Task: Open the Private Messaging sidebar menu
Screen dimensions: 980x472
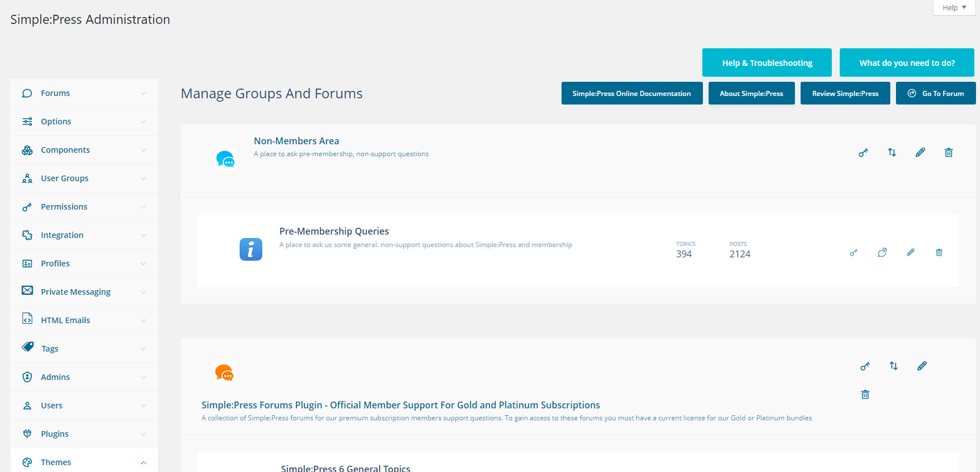Action: coord(84,292)
